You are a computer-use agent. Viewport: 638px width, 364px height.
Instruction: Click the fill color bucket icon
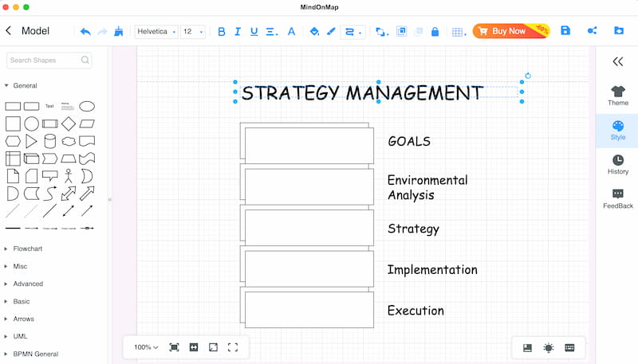pos(314,31)
